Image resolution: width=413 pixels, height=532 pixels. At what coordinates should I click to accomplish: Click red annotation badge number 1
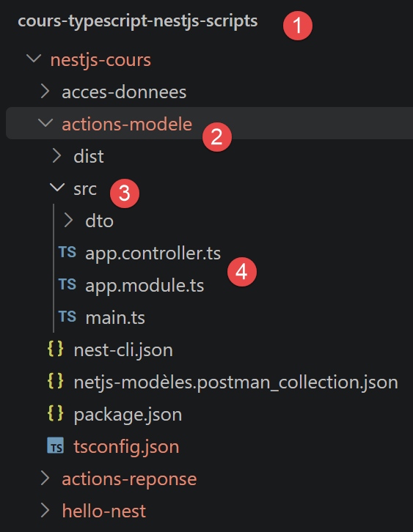pos(298,26)
